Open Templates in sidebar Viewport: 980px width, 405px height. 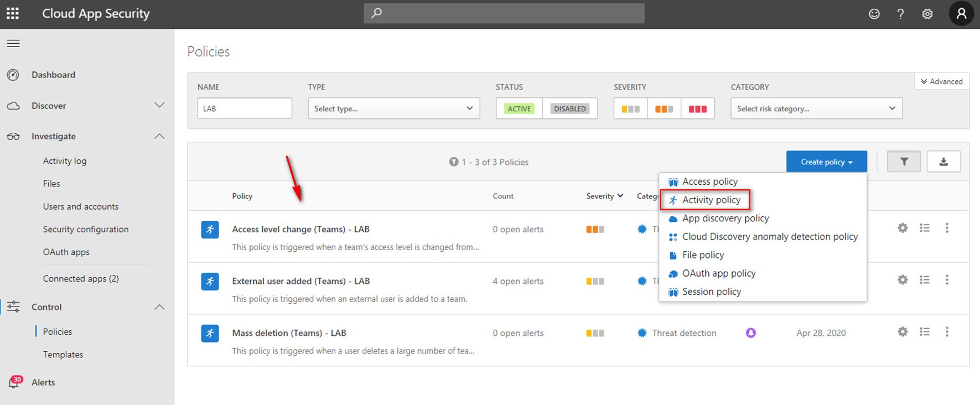(x=63, y=354)
